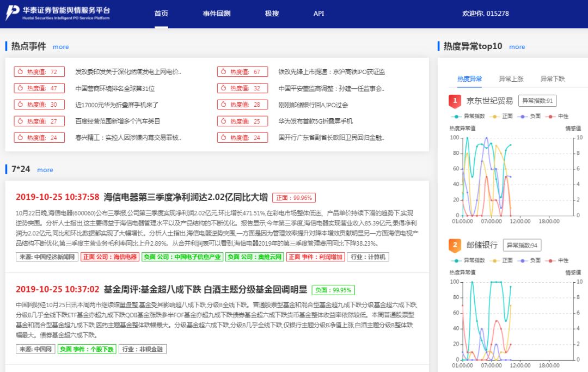Click the 负面：99.95% sentiment tag

[x=333, y=290]
